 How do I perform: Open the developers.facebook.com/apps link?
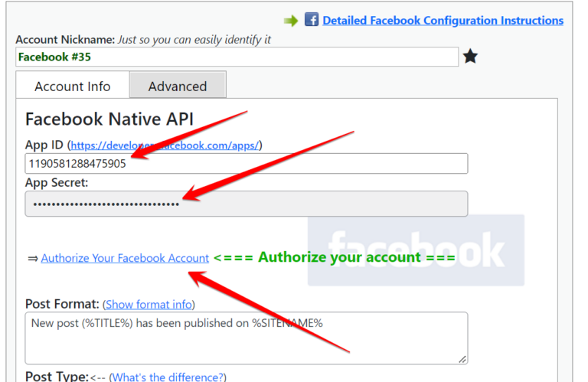point(165,145)
